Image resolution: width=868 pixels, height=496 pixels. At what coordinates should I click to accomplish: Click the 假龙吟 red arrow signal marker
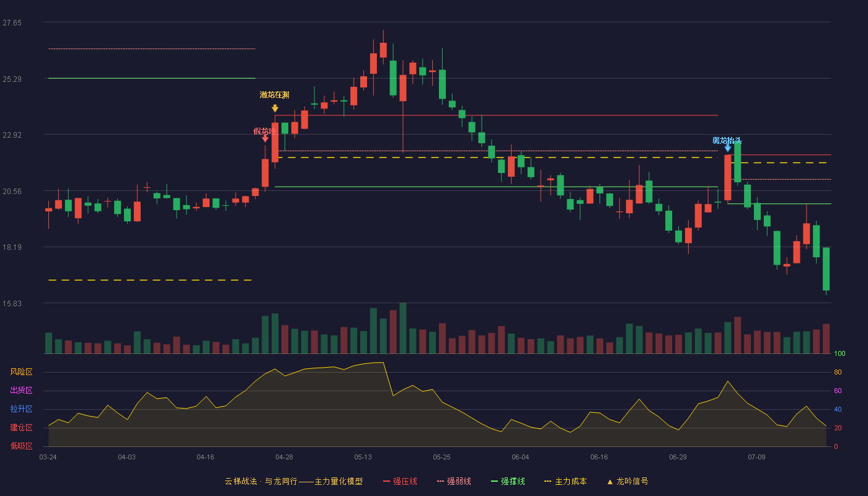pyautogui.click(x=265, y=138)
